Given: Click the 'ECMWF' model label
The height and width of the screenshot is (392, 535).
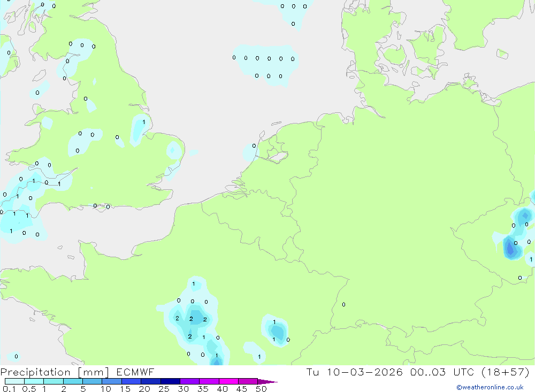Looking at the screenshot, I should click(x=135, y=372).
